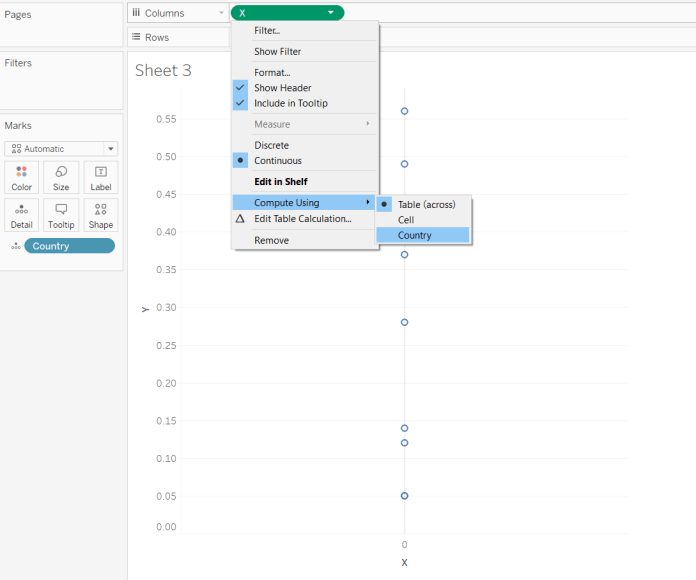Open the Shape mark card

[x=100, y=215]
